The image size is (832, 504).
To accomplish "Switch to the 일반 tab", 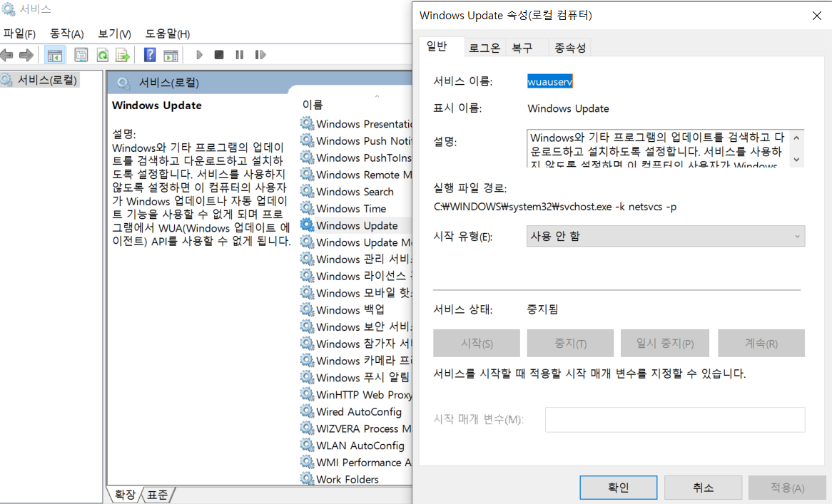I will click(441, 46).
